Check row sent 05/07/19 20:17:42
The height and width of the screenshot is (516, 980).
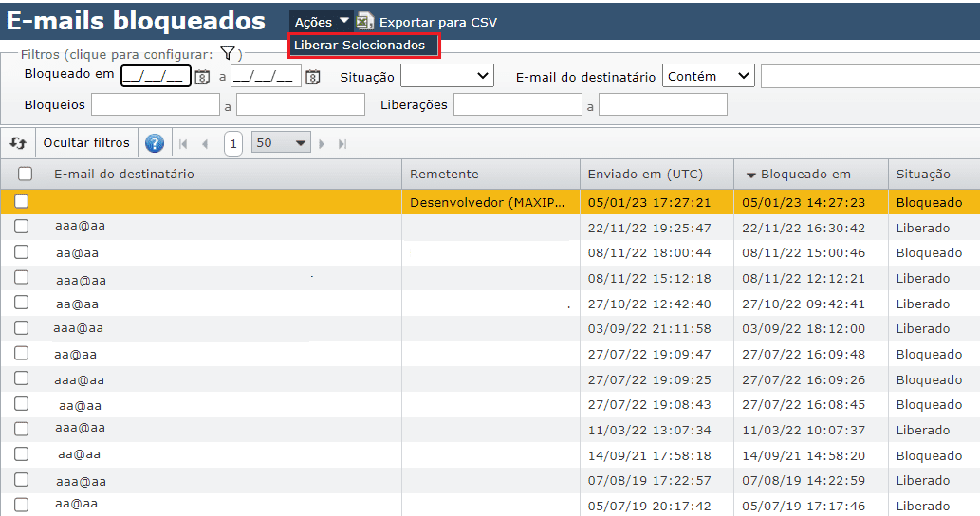21,505
